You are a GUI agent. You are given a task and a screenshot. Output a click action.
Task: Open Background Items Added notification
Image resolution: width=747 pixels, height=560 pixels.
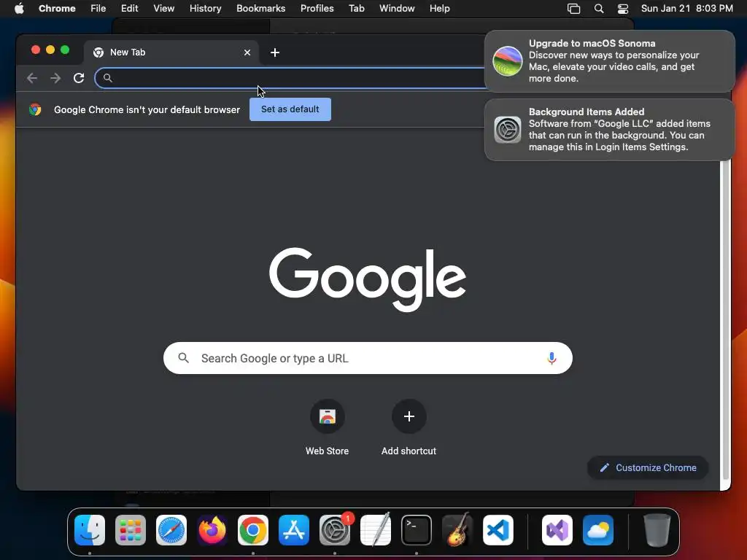(x=610, y=130)
